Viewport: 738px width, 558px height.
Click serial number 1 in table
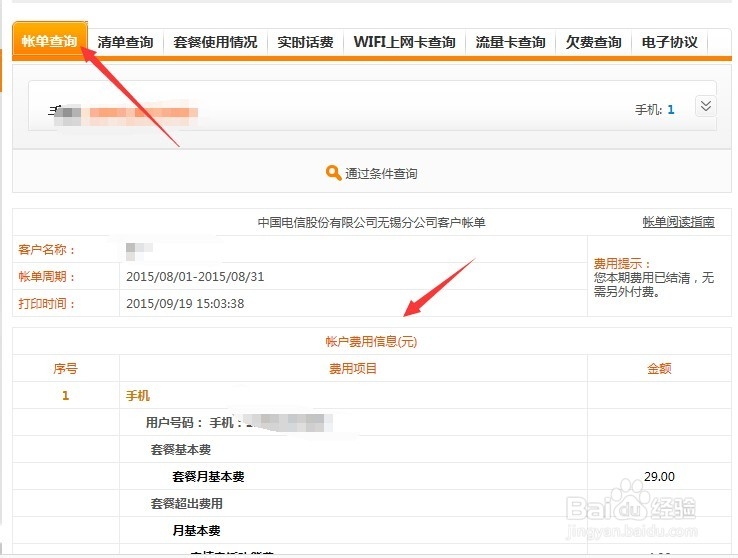click(x=65, y=396)
